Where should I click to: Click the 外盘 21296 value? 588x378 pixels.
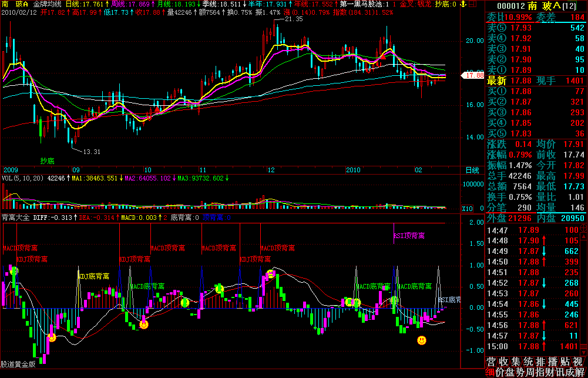(520, 218)
